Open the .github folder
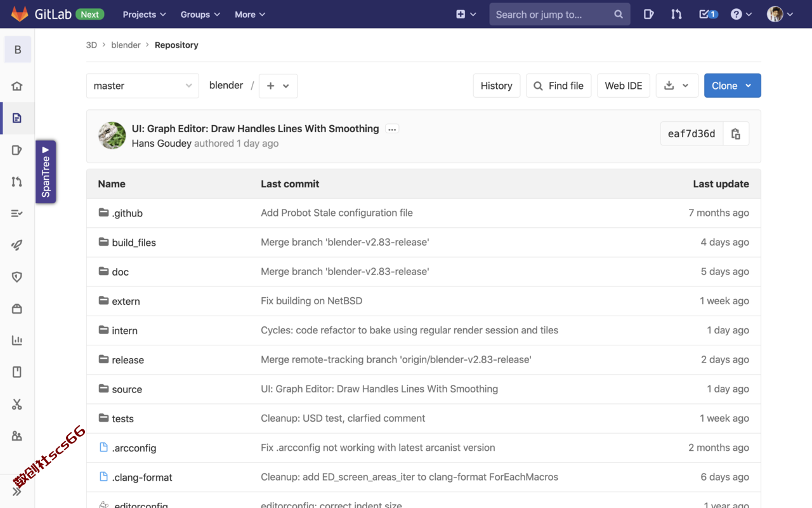Screen dimensions: 812x508 128,213
